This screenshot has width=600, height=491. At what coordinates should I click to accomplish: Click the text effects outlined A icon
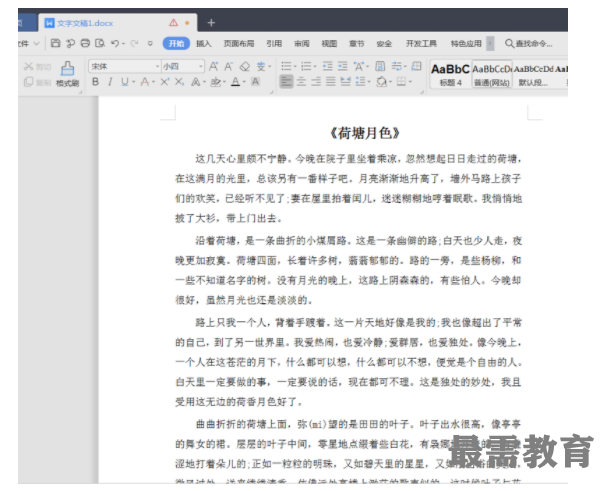tap(196, 82)
